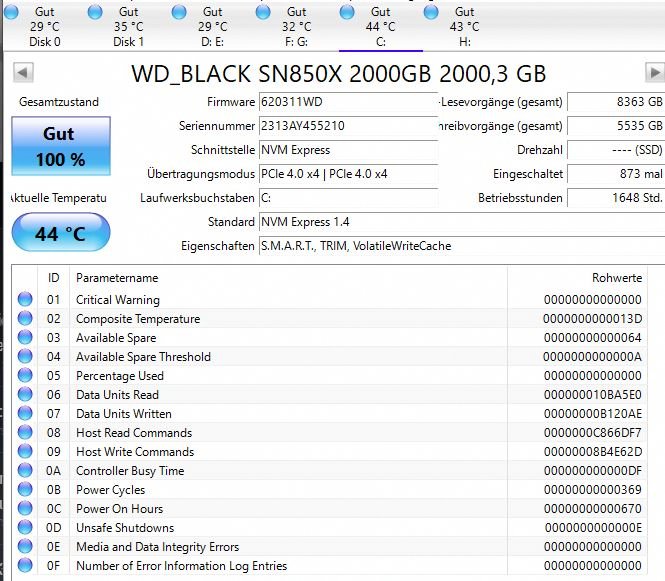Click status orb of Critical Warning row
Viewport: 665px width, 581px height.
25,299
